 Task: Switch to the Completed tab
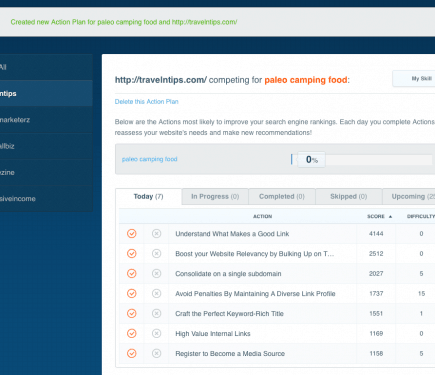(282, 197)
